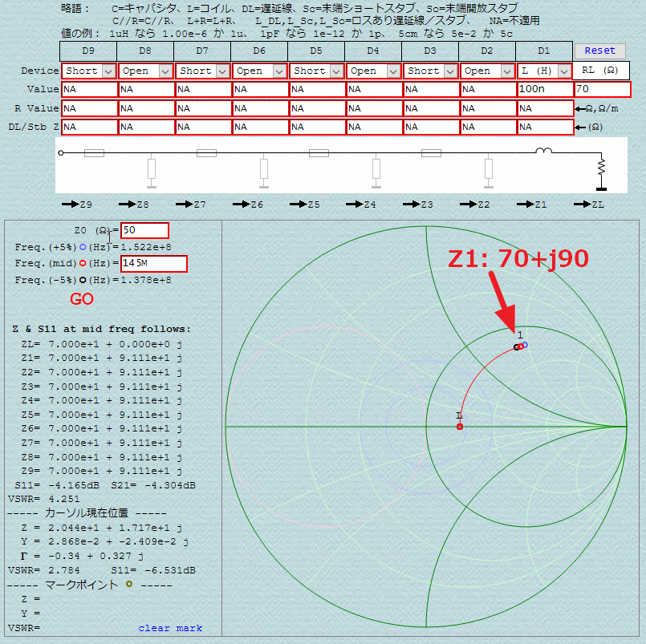Click the ZL arrow label

click(589, 205)
